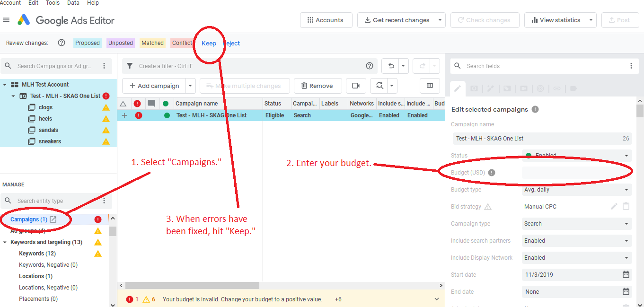Click the three-dot menu beside campaign search

tap(104, 66)
